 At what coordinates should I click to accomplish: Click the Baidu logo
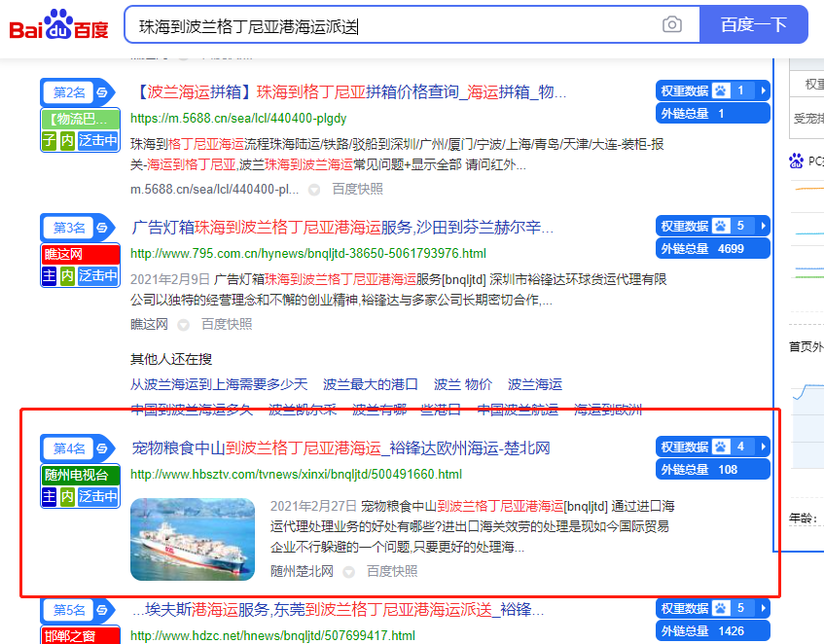coord(58,24)
